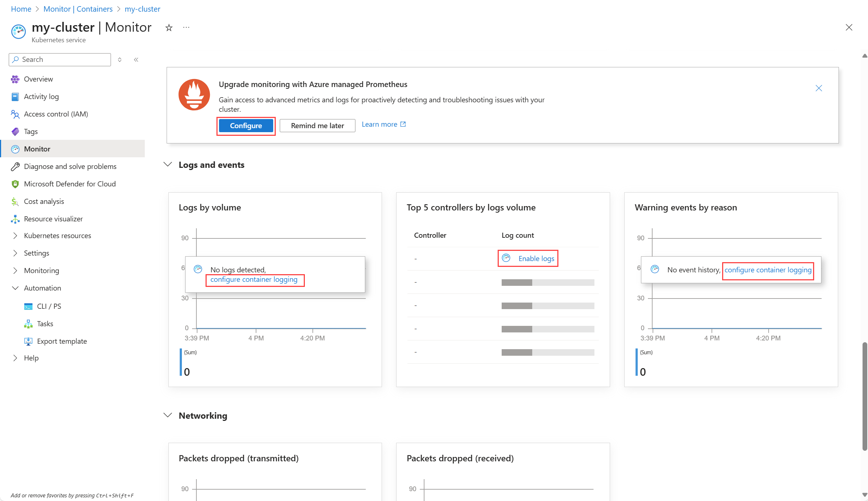
Task: Click the Enable logs link
Action: [536, 259]
